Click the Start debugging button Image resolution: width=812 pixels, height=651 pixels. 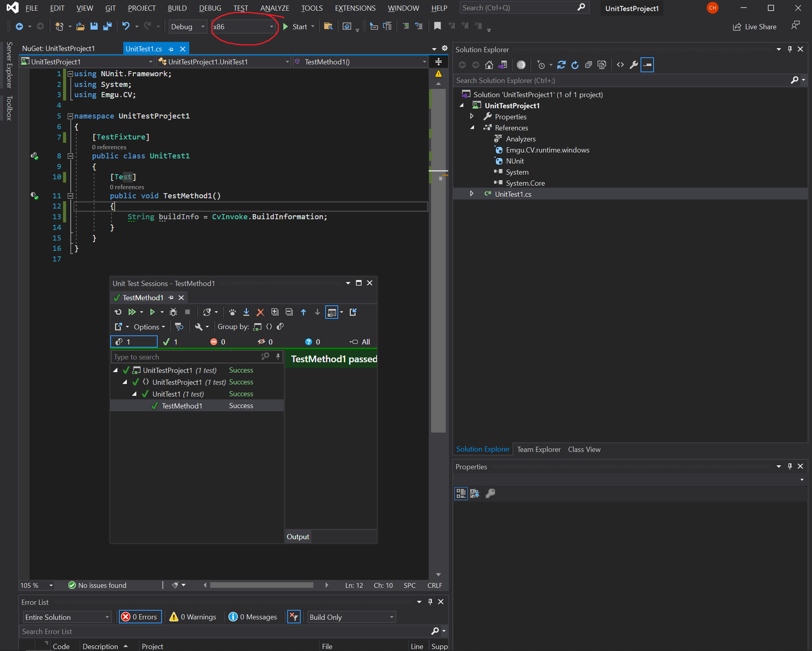(x=295, y=26)
